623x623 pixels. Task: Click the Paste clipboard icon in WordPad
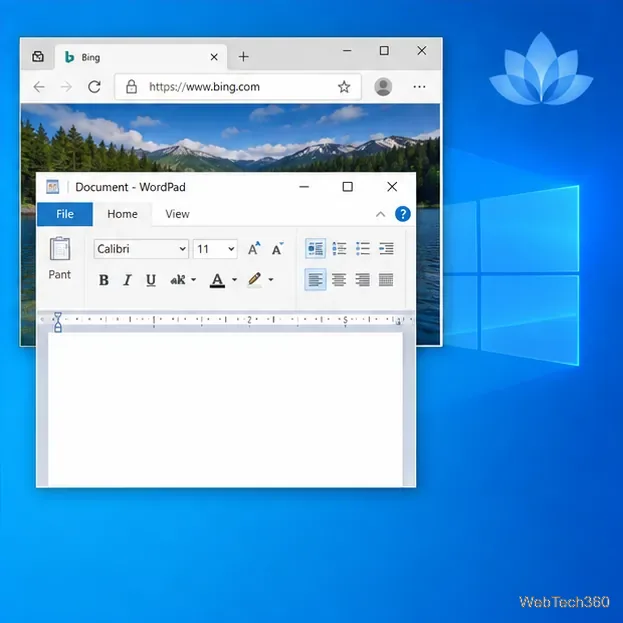pos(60,249)
